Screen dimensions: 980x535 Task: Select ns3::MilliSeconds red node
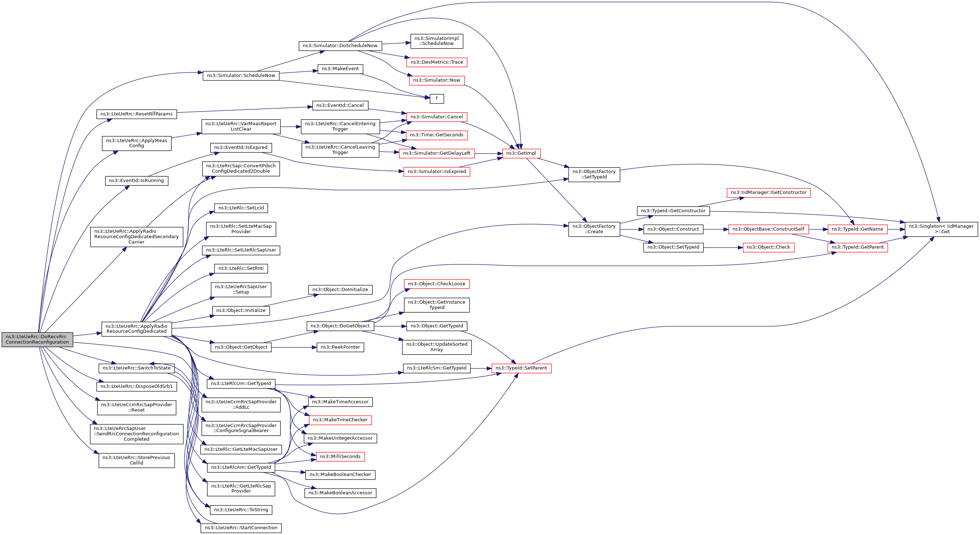coord(340,456)
